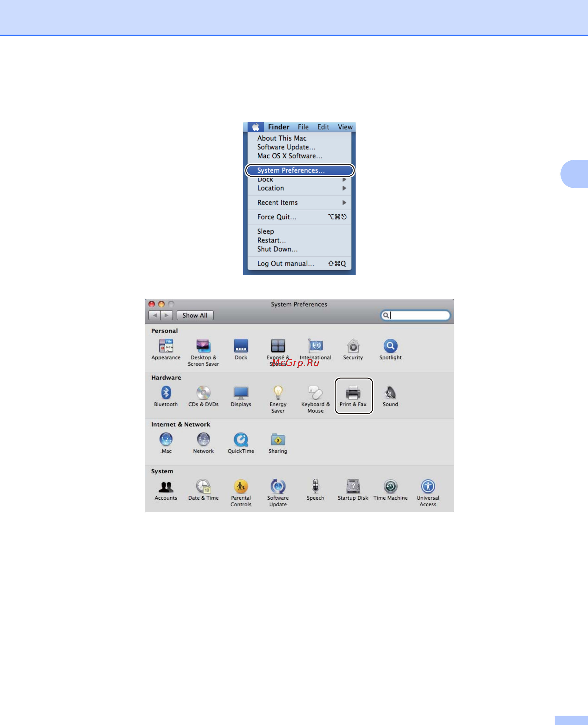
Task: Open the File menu
Action: [303, 127]
